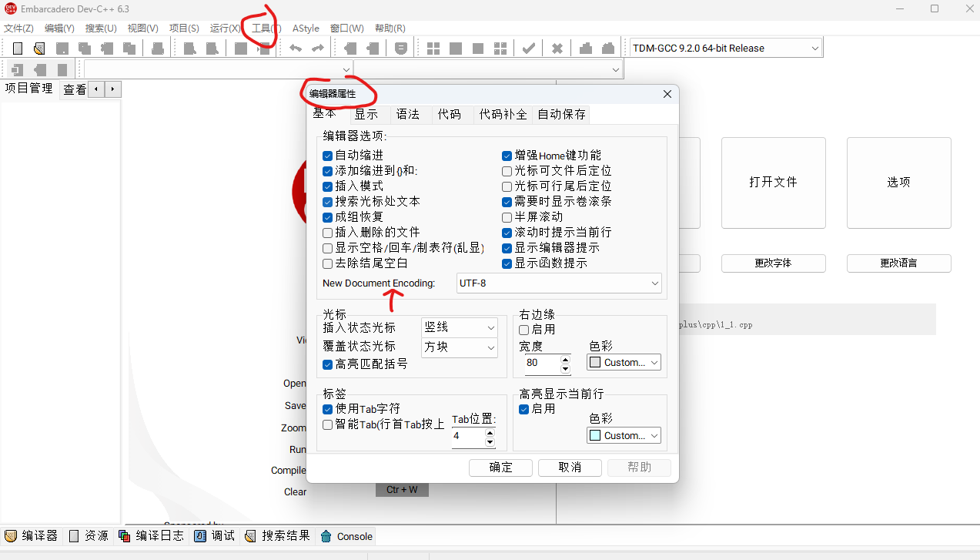Click the right arrow beside the 查看 tab
The width and height of the screenshot is (980, 560).
pyautogui.click(x=113, y=89)
